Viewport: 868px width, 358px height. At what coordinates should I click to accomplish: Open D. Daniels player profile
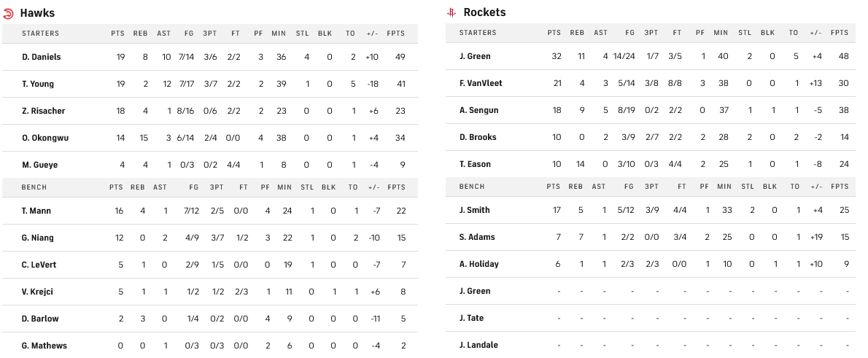42,57
